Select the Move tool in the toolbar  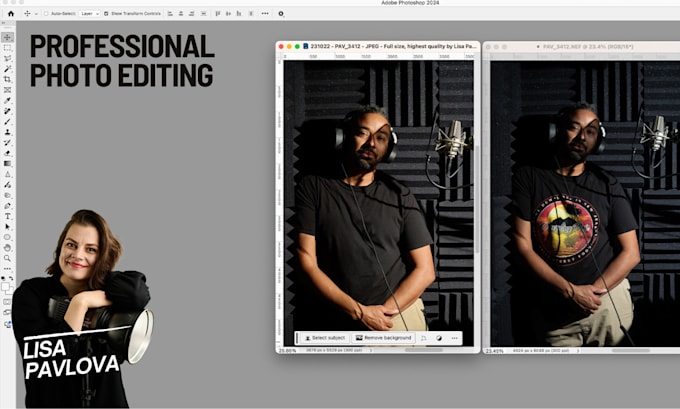pos(7,37)
